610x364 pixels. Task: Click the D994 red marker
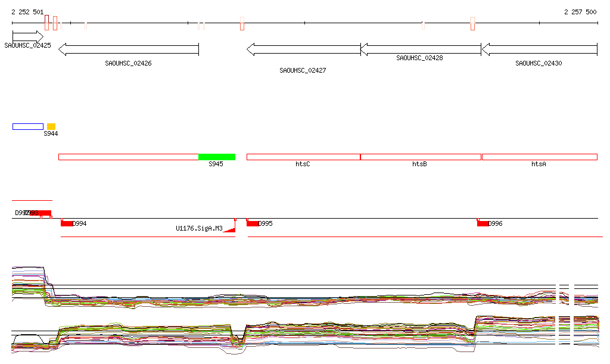[x=67, y=223]
